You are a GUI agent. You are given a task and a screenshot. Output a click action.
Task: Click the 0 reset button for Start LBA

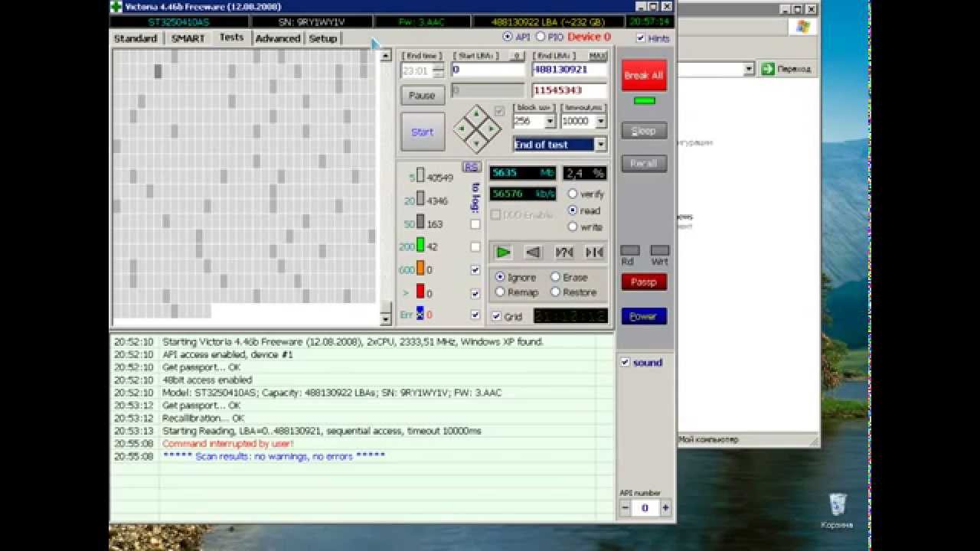coord(516,56)
